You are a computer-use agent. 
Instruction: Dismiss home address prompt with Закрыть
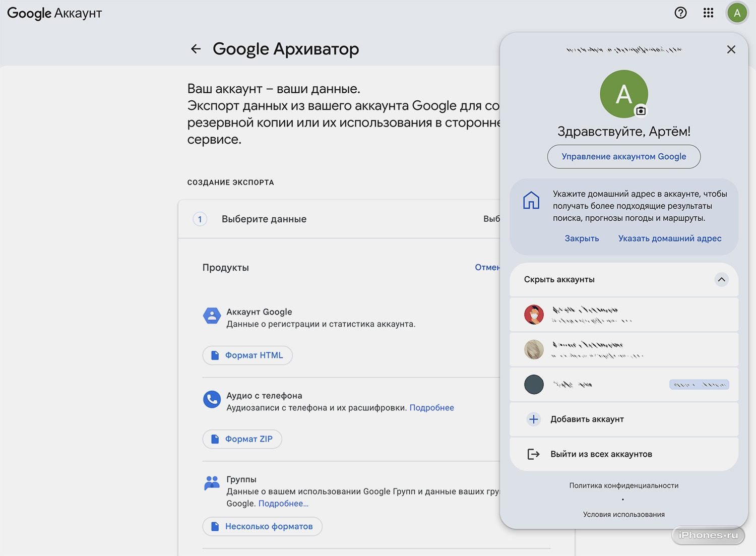pos(582,238)
